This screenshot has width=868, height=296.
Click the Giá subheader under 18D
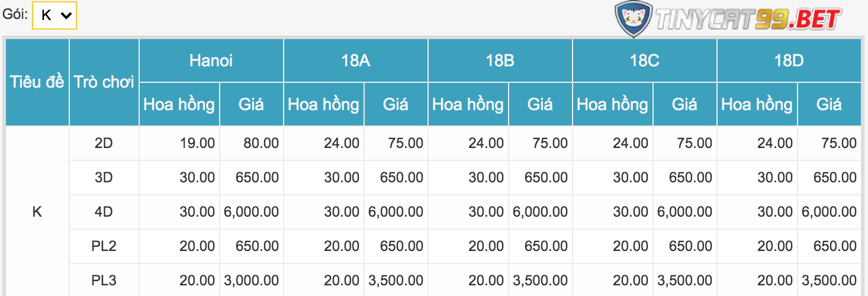coord(829,104)
